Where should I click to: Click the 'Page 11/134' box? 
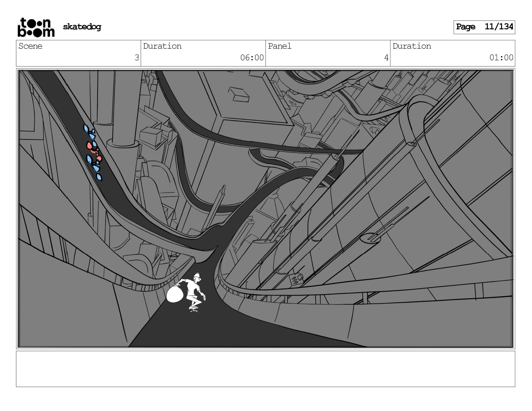click(x=484, y=27)
